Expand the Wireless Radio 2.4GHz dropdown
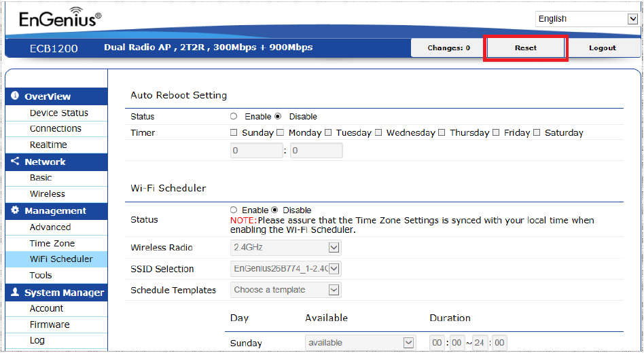This screenshot has height=353, width=644. 286,248
